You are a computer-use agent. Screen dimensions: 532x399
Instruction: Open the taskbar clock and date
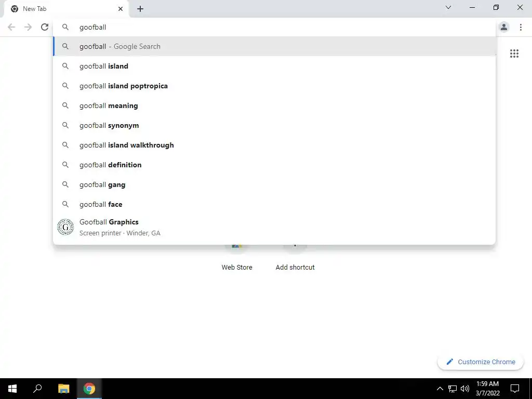pos(487,389)
